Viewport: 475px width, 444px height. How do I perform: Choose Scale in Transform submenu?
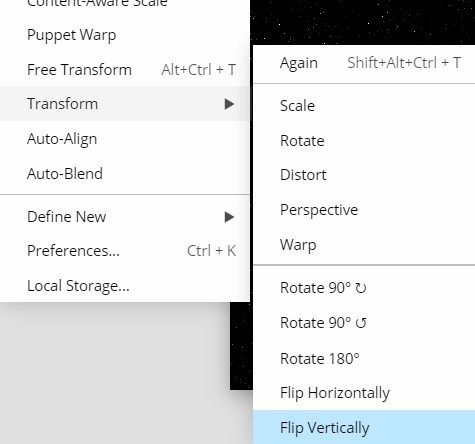point(364,106)
